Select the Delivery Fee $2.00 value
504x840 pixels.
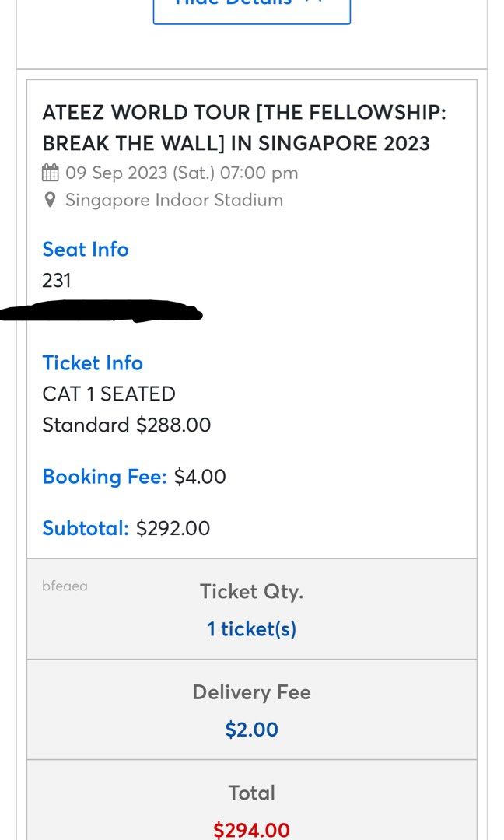click(251, 730)
